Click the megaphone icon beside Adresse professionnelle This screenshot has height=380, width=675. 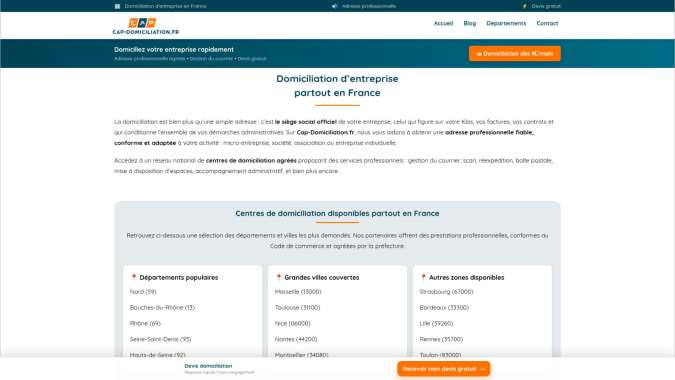334,6
